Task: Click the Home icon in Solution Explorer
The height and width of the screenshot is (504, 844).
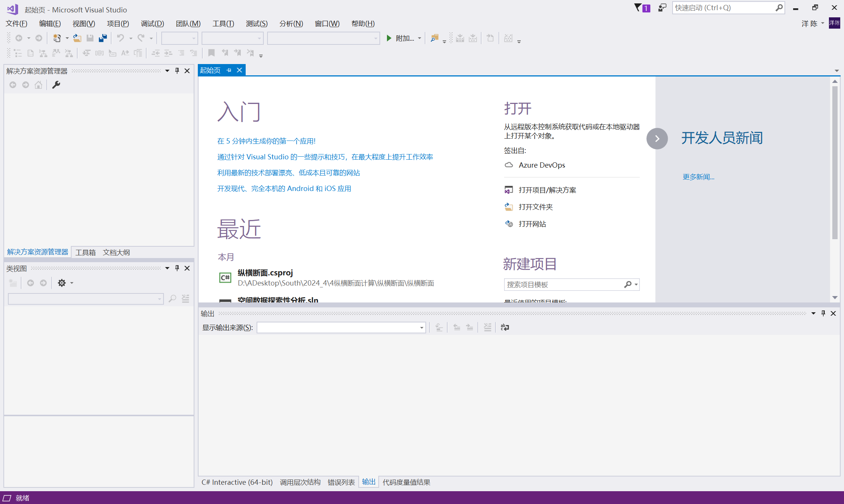Action: tap(38, 84)
